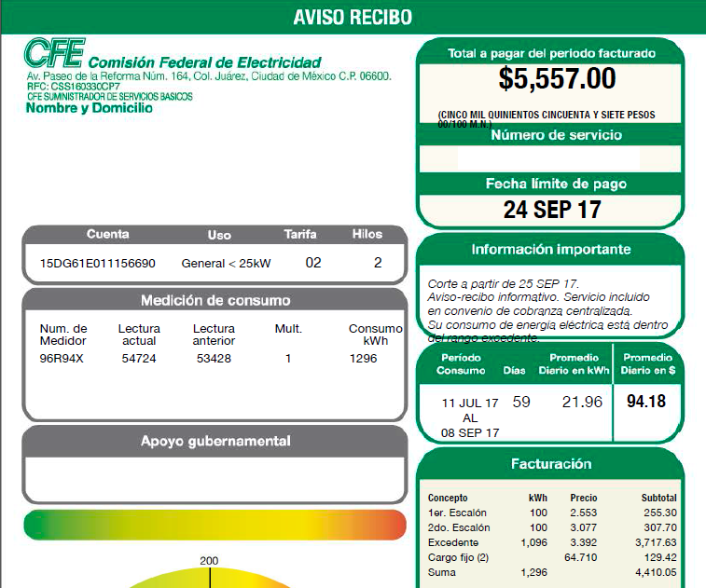Select the 255.30 subtotal
The height and width of the screenshot is (588, 706).
tap(660, 513)
